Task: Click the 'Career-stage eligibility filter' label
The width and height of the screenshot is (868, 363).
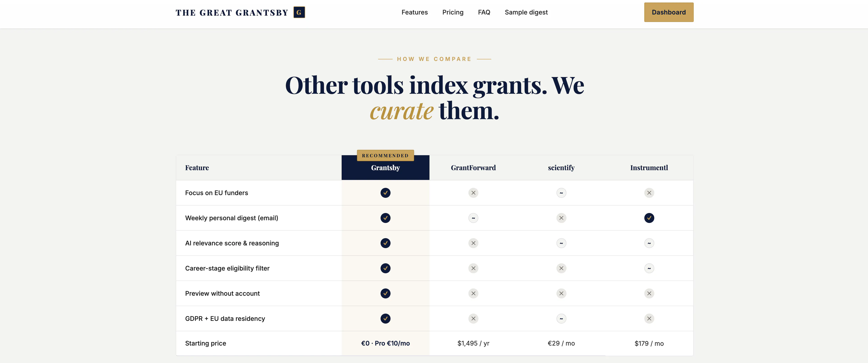Action: click(228, 268)
